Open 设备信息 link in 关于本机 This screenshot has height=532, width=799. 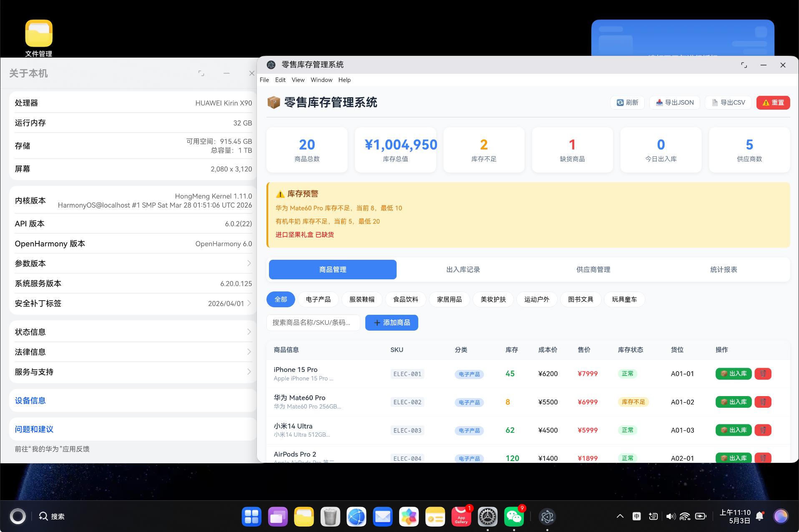30,401
